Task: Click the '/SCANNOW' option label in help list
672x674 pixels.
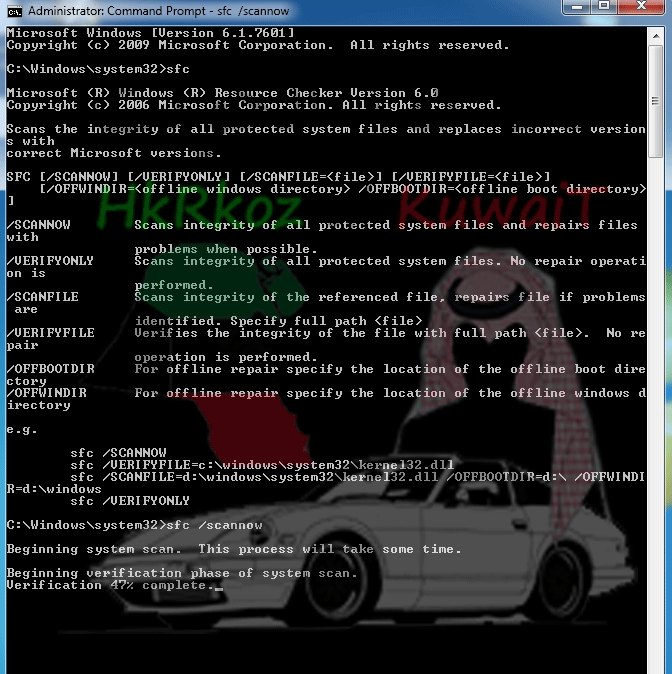Action: click(x=39, y=225)
